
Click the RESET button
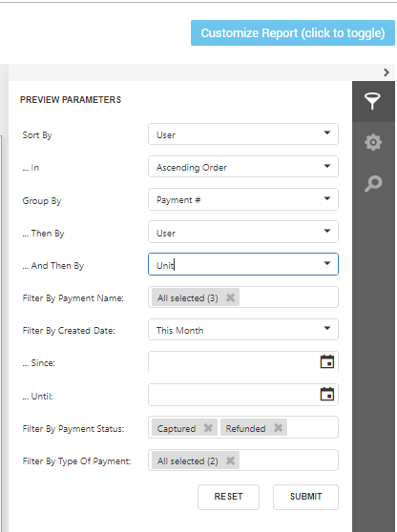pos(228,497)
